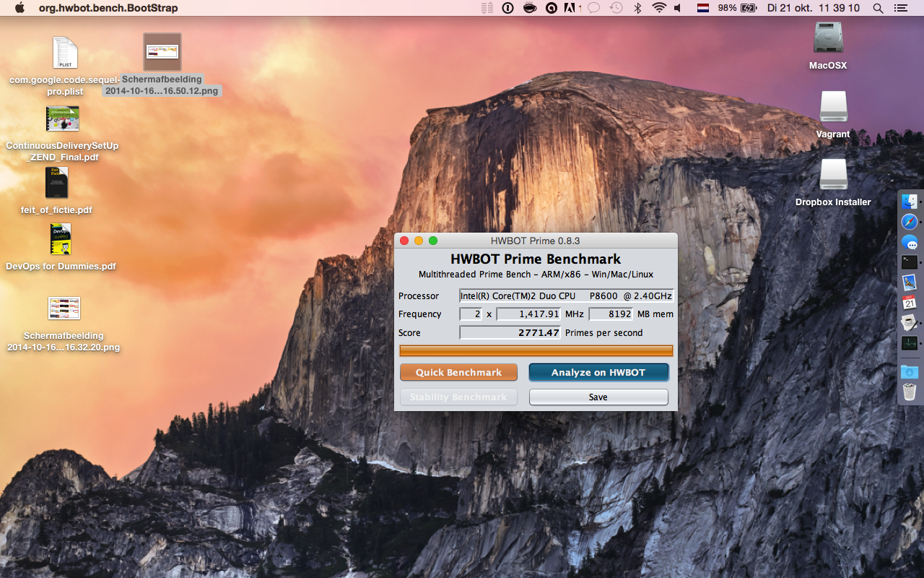The height and width of the screenshot is (578, 924).
Task: Select the Dropbox Installer disk icon
Action: pyautogui.click(x=833, y=174)
